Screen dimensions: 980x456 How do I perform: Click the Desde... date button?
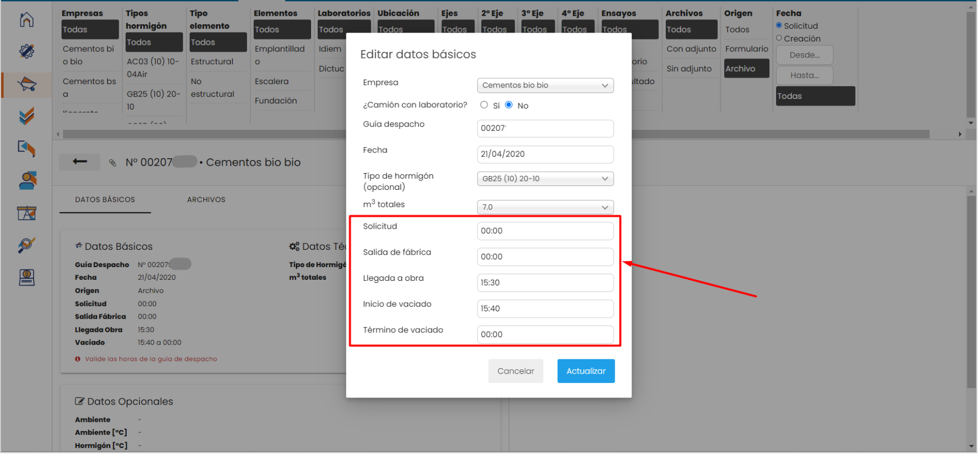pos(804,55)
